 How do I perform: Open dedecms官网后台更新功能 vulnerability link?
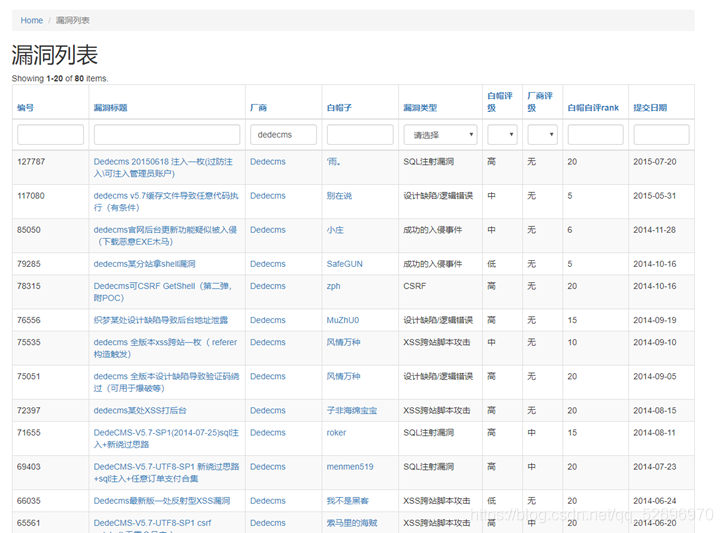pyautogui.click(x=165, y=236)
